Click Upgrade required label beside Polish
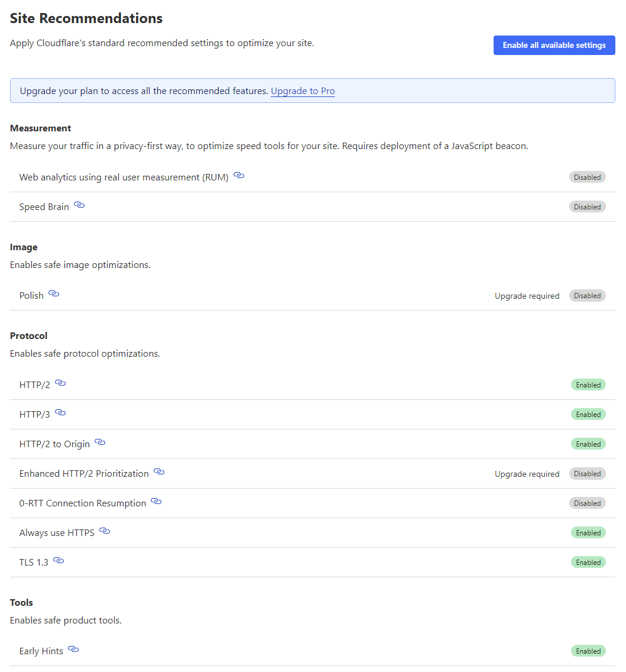The image size is (626, 672). tap(527, 296)
